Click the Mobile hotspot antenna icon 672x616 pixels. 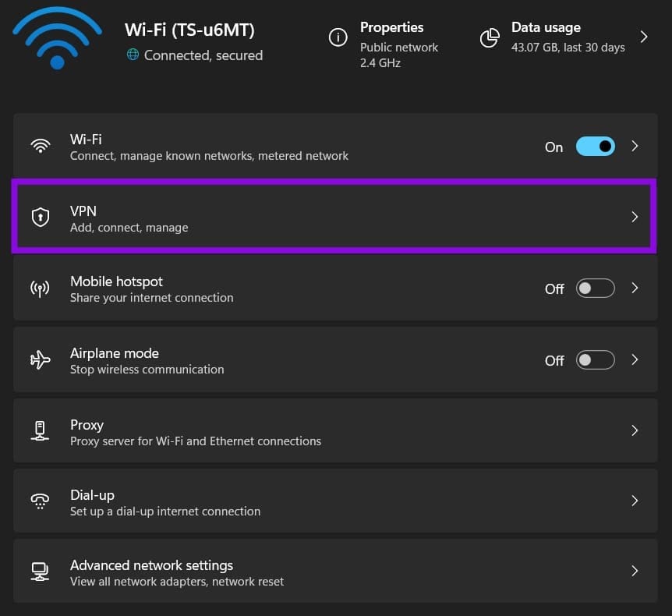click(x=40, y=289)
